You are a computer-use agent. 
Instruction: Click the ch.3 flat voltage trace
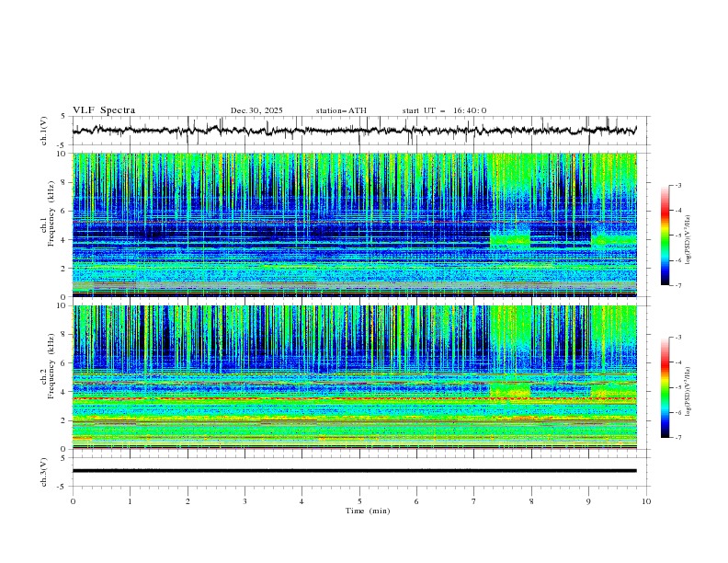pos(354,471)
